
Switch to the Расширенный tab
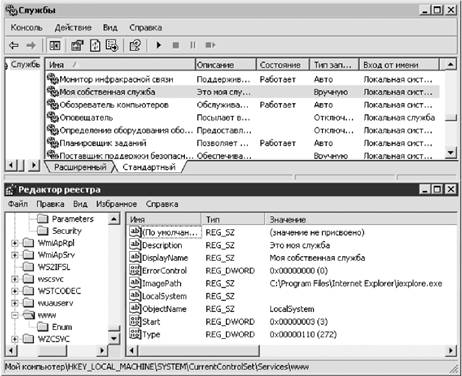[x=80, y=167]
